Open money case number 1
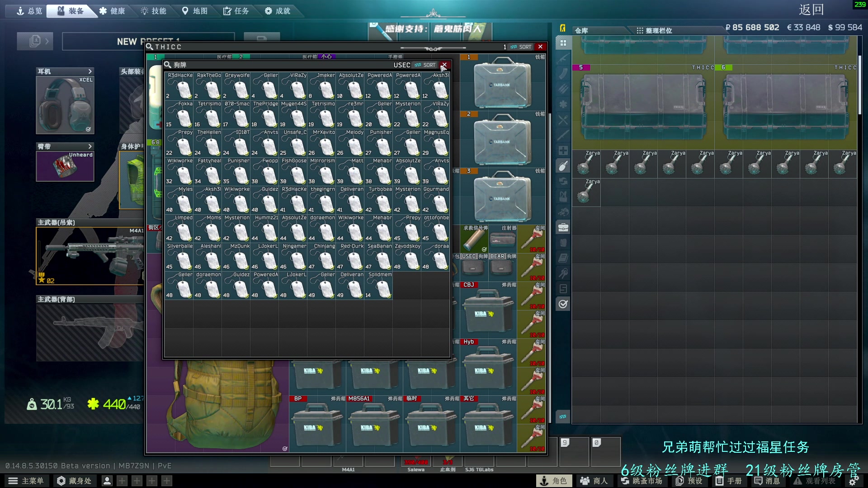The height and width of the screenshot is (488, 868). tap(503, 83)
